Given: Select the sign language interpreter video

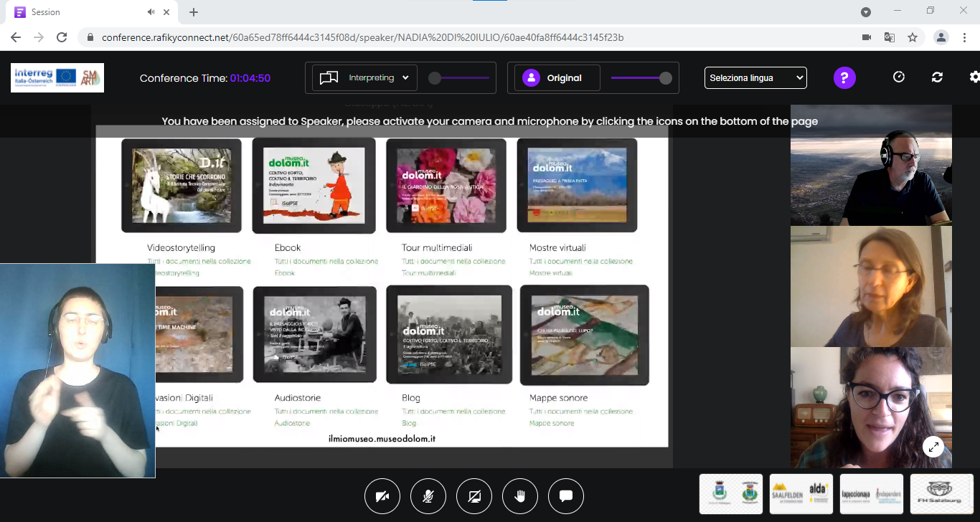Looking at the screenshot, I should pyautogui.click(x=77, y=371).
